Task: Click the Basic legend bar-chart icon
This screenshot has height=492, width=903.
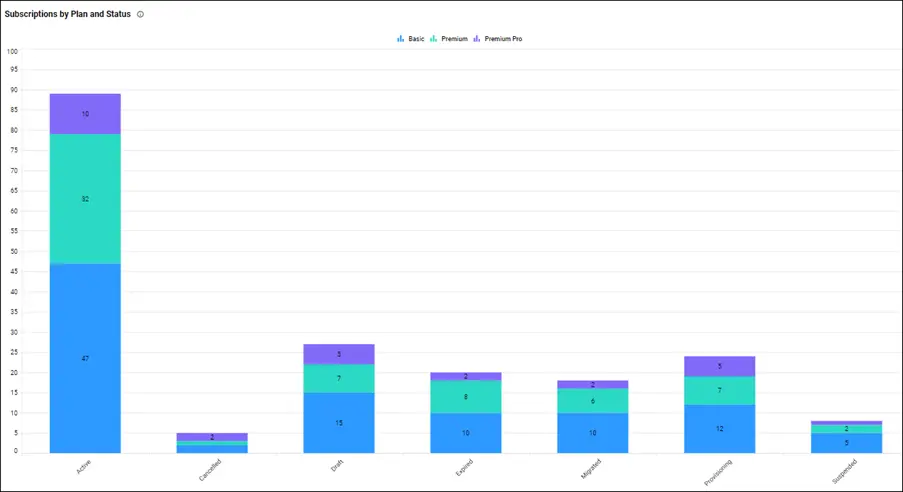Action: [x=400, y=39]
